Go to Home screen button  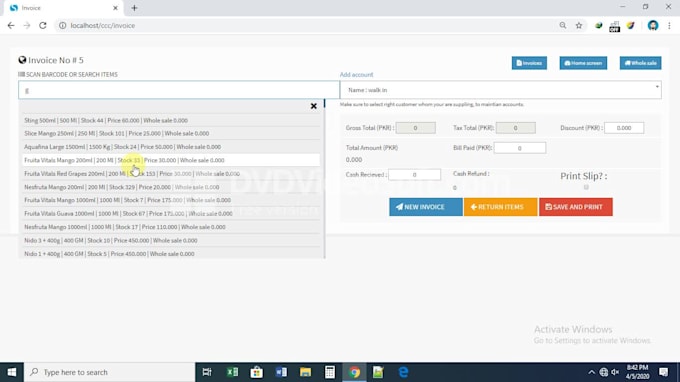(583, 63)
